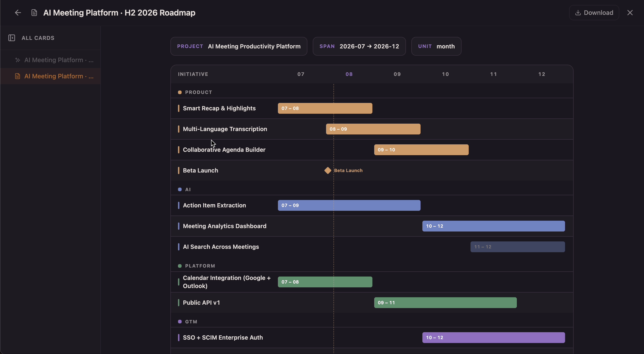The image size is (644, 354).
Task: Select Calendar Integration (Google + Outlook) initiative
Action: click(227, 282)
